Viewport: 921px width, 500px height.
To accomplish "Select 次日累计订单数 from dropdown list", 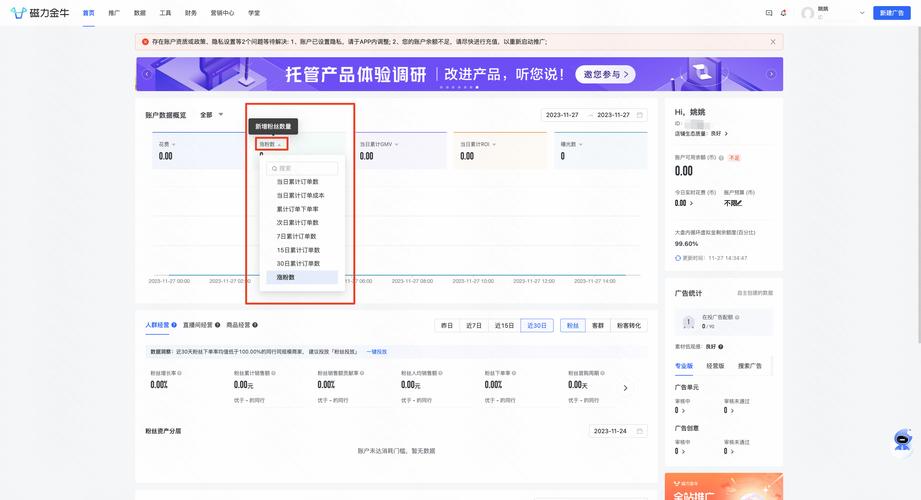I will [x=302, y=223].
